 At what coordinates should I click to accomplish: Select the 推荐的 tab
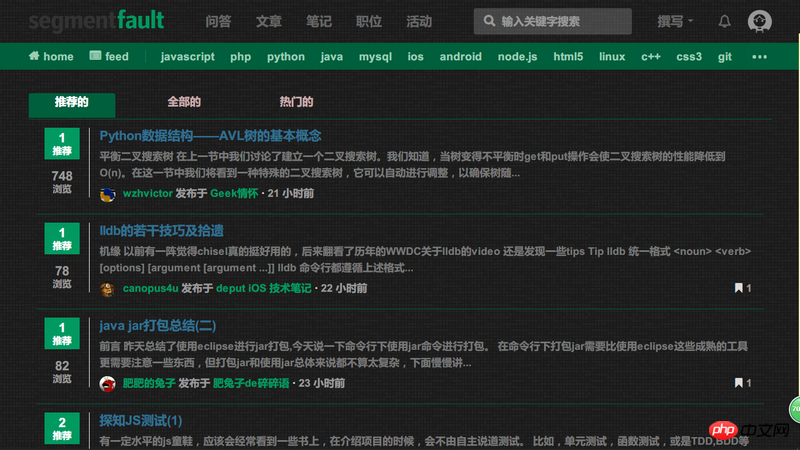pyautogui.click(x=72, y=105)
